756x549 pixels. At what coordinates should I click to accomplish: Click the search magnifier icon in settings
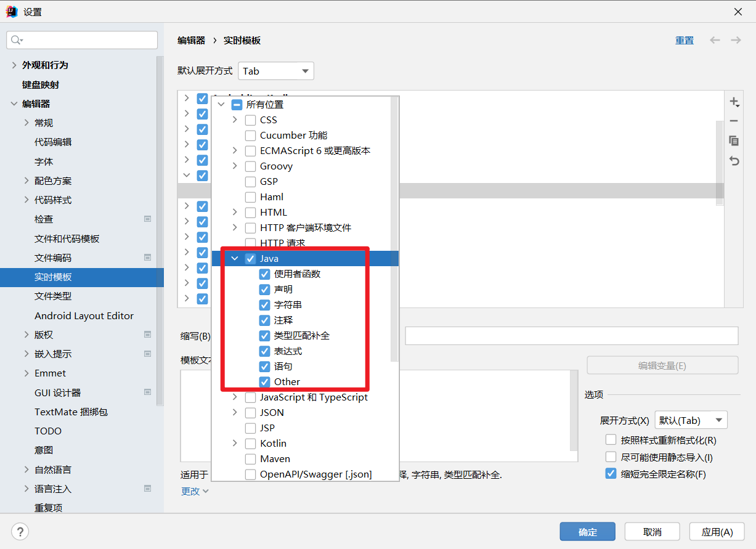[x=16, y=40]
